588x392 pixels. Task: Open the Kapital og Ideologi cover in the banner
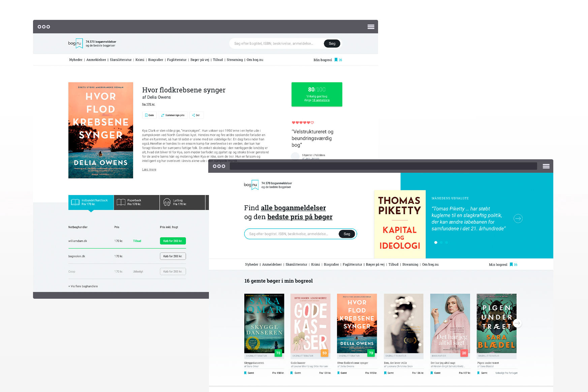pyautogui.click(x=400, y=224)
